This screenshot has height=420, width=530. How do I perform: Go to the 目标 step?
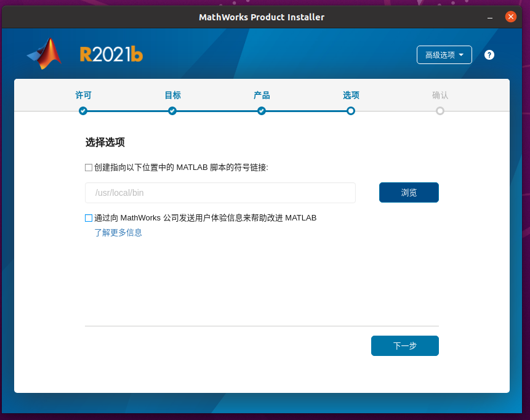[x=172, y=95]
